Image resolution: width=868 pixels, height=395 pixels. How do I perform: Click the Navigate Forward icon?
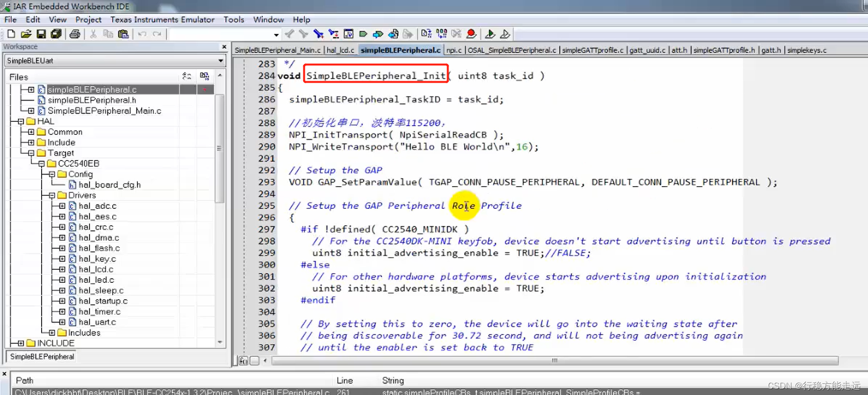(408, 34)
